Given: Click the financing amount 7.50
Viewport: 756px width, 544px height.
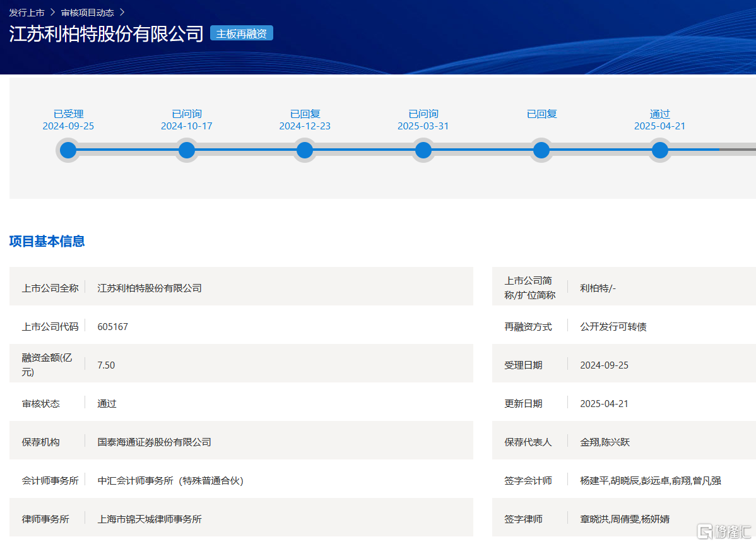Looking at the screenshot, I should pyautogui.click(x=106, y=365).
